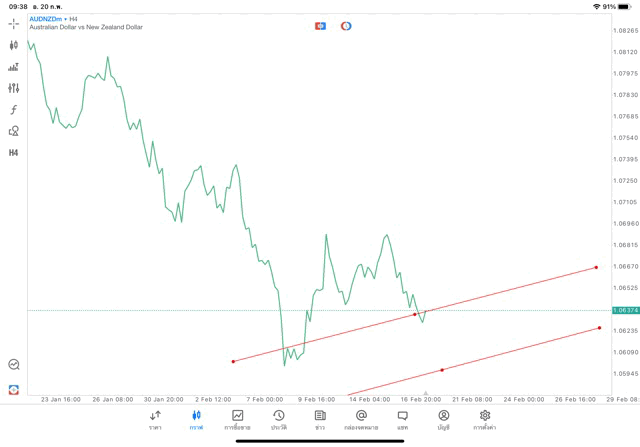The image size is (640, 447).
Task: Open the indicators function icon
Action: [x=14, y=109]
